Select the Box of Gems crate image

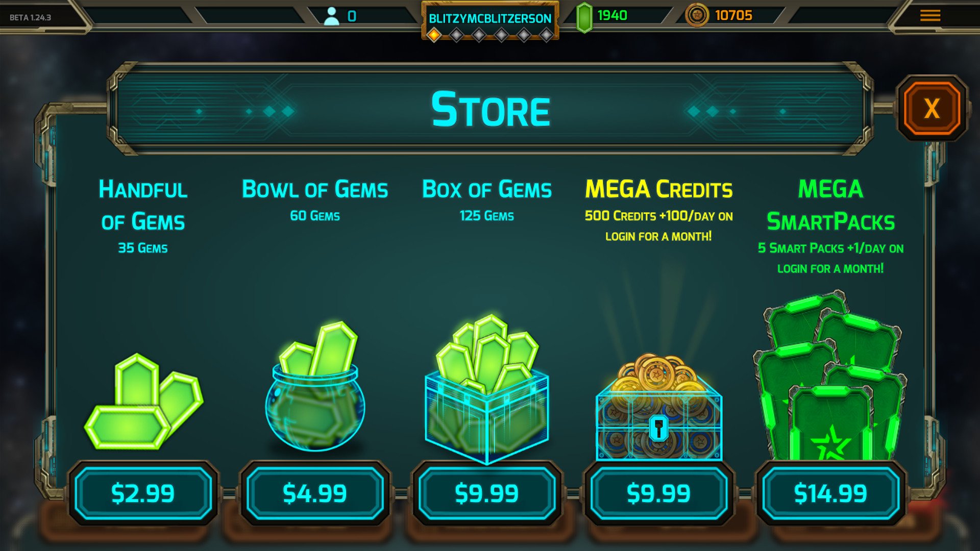pos(487,389)
